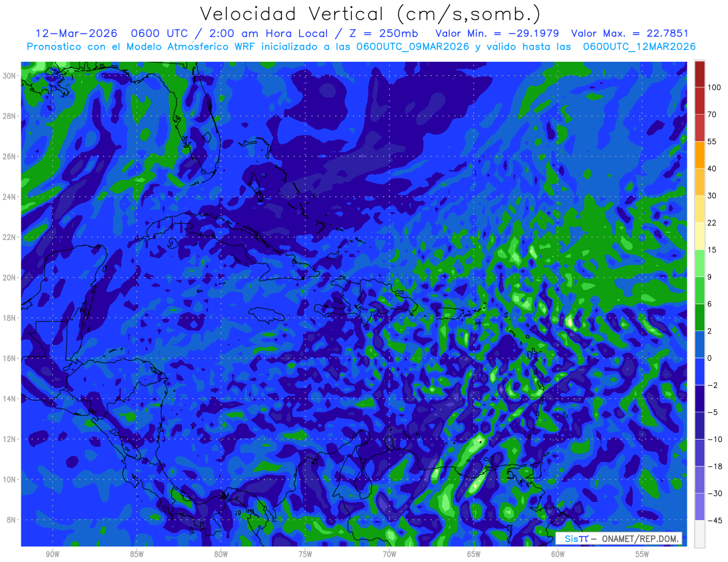Image resolution: width=728 pixels, height=562 pixels.
Task: Click the '90W' longitude label
Action: coord(52,554)
